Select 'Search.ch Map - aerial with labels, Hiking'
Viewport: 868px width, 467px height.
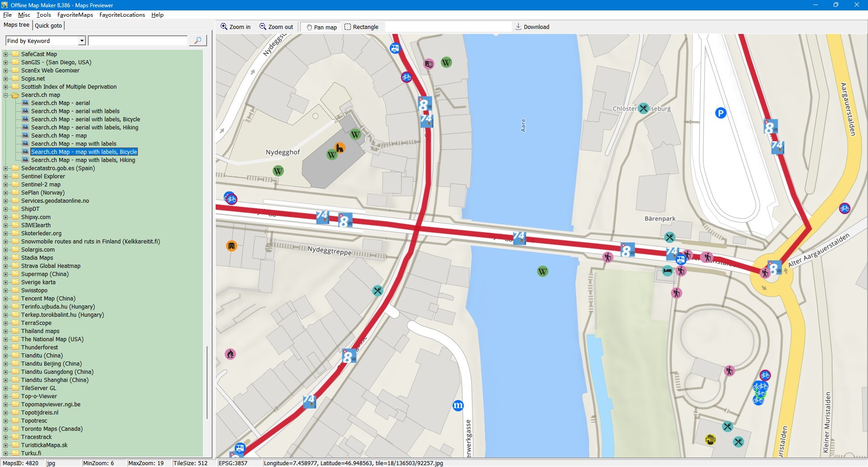tap(85, 128)
